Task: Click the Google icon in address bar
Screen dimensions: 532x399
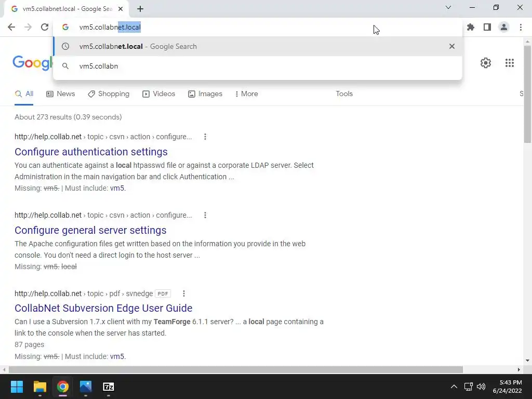Action: click(x=65, y=27)
